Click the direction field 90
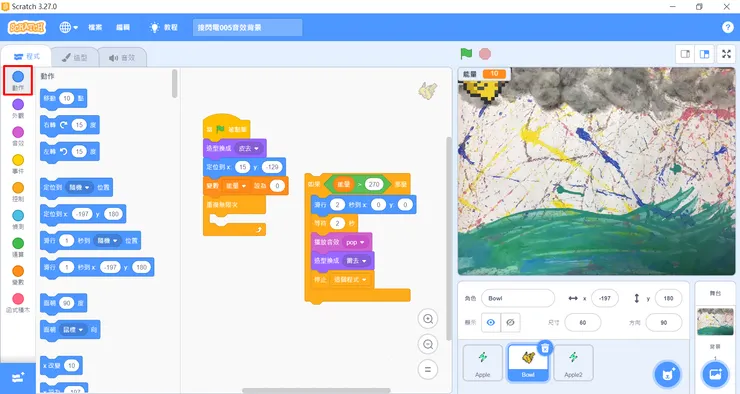 click(664, 323)
